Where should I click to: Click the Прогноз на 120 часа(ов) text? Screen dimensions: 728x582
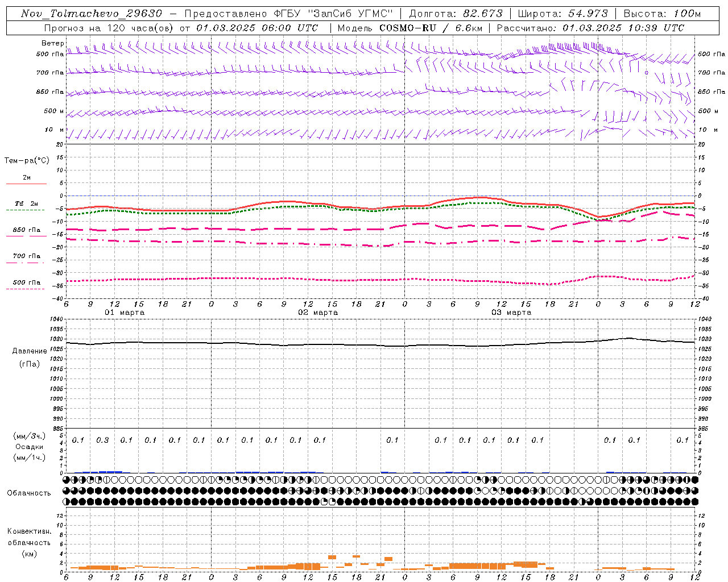pyautogui.click(x=110, y=28)
